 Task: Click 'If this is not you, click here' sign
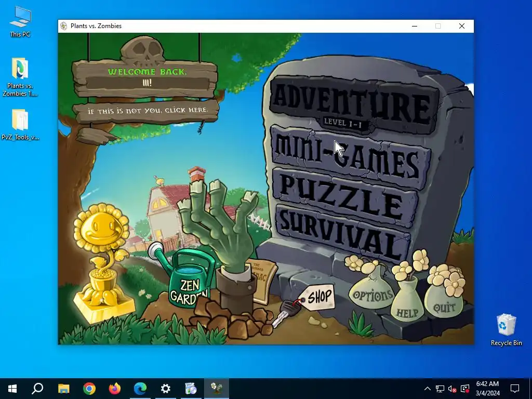(x=147, y=111)
